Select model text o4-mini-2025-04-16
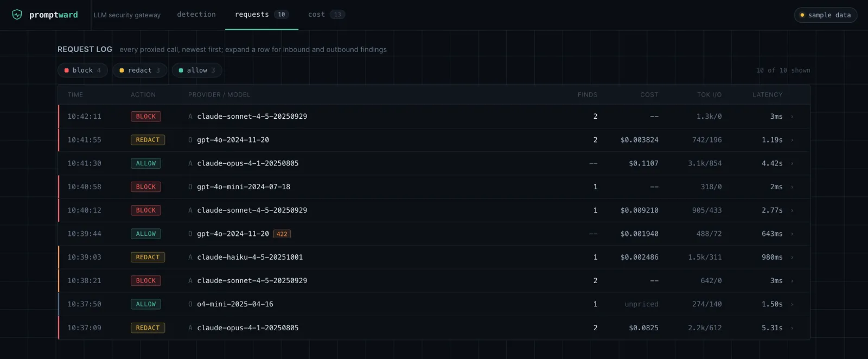The image size is (868, 359). (x=235, y=304)
